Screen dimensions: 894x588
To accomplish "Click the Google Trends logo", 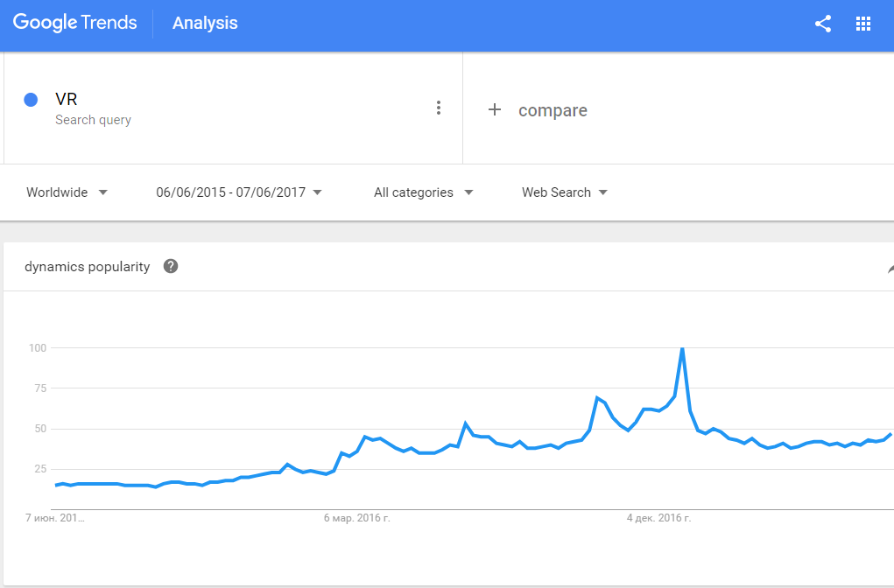I will click(x=74, y=23).
